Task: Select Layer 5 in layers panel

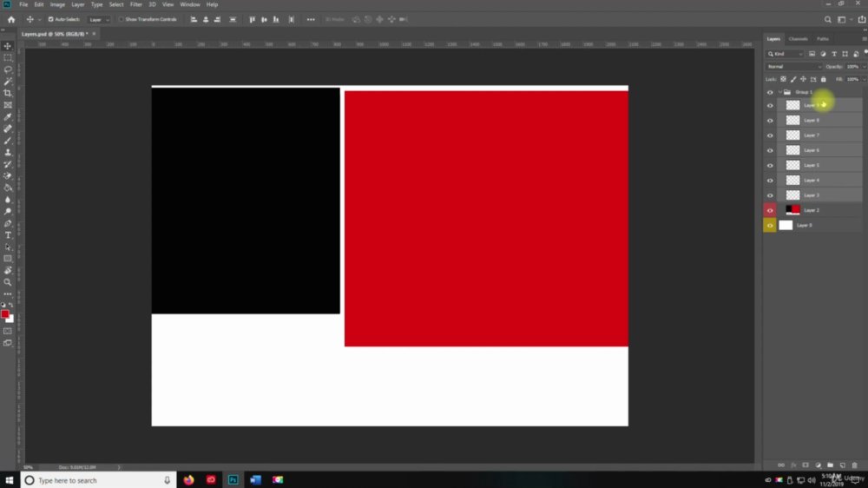Action: pyautogui.click(x=819, y=165)
